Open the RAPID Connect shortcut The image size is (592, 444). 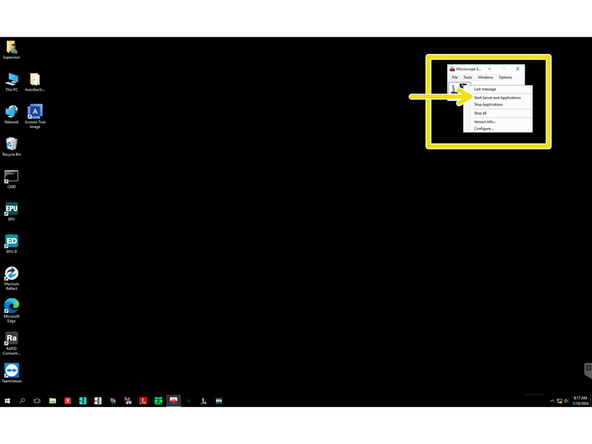(11, 343)
